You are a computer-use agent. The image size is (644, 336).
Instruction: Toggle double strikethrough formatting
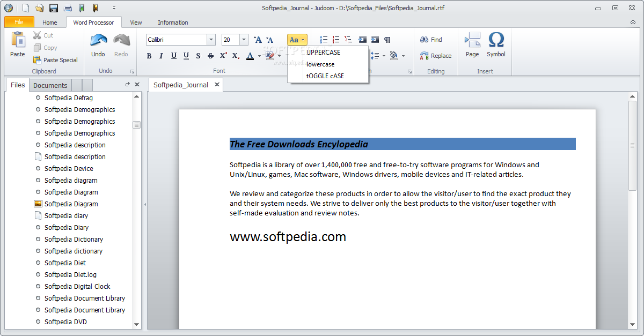tap(210, 56)
